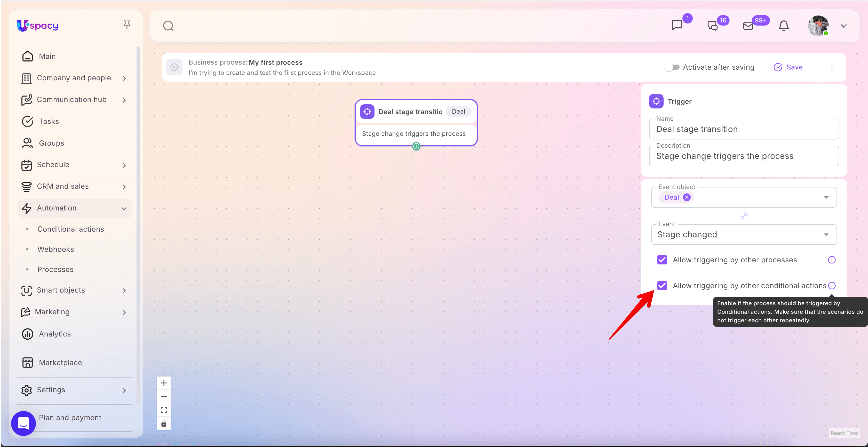The image size is (868, 447).
Task: Add a step via green plus node
Action: coord(417,146)
